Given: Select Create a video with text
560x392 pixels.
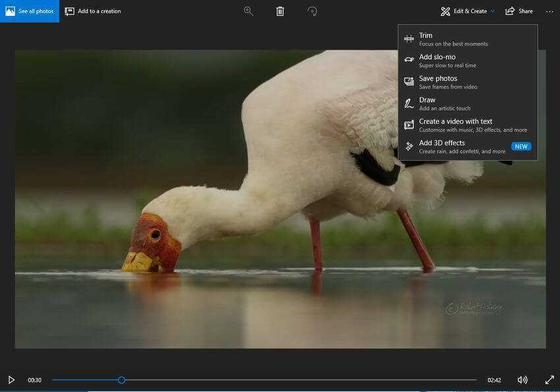Looking at the screenshot, I should tap(468, 125).
